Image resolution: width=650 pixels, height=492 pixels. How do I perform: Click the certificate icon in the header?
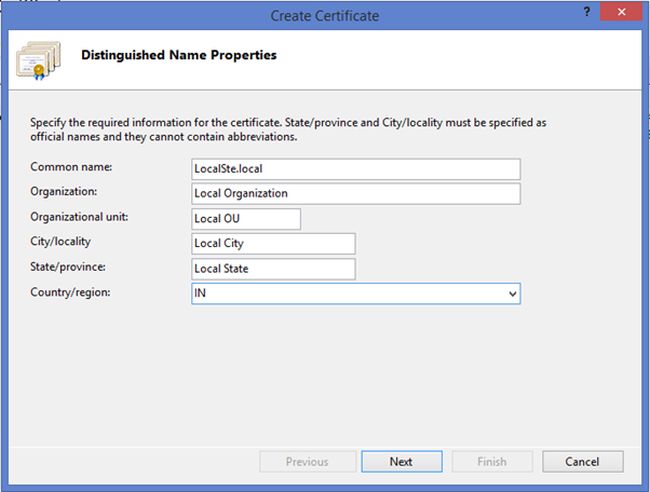pos(40,61)
